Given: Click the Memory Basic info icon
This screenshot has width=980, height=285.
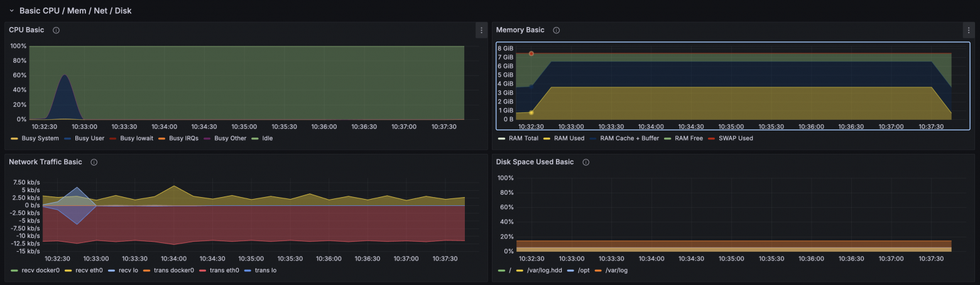Looking at the screenshot, I should point(556,30).
